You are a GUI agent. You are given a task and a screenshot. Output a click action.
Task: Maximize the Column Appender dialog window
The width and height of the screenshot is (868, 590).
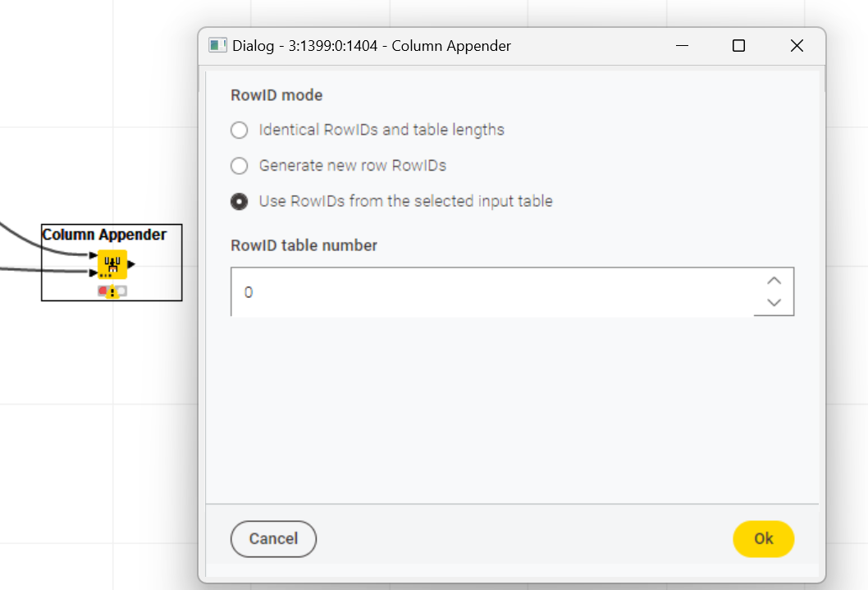coord(738,45)
